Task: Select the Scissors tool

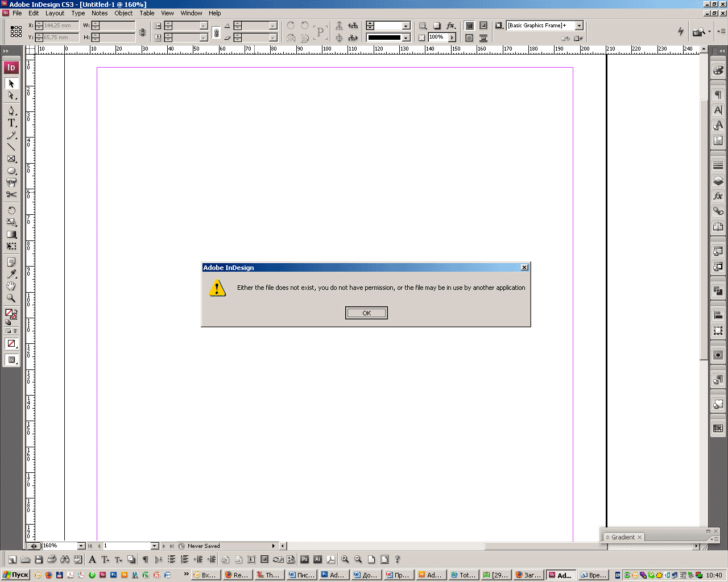Action: tap(11, 195)
